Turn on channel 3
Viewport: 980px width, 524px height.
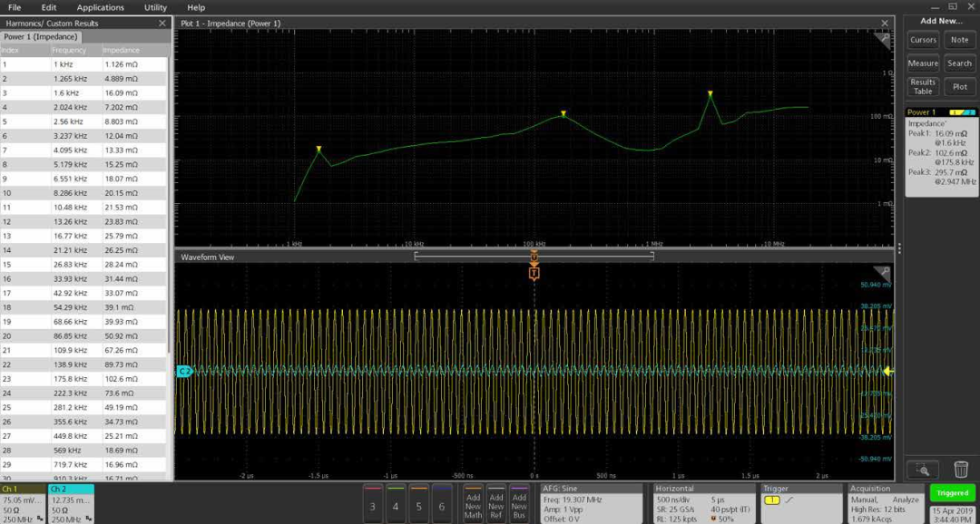(x=373, y=502)
